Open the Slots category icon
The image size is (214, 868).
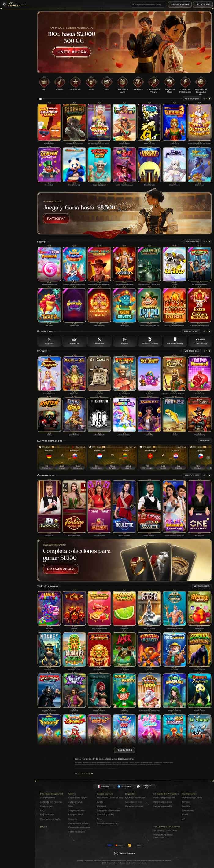point(107,82)
